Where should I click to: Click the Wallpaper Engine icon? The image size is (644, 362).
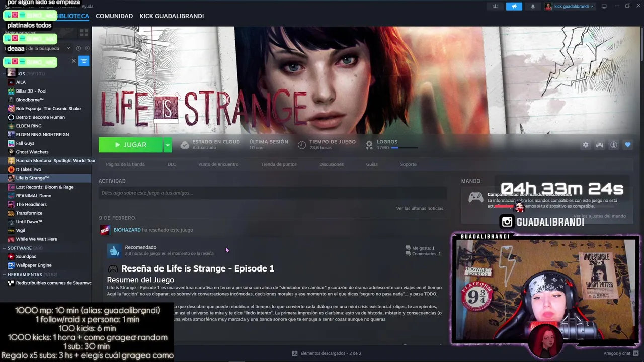tap(11, 265)
